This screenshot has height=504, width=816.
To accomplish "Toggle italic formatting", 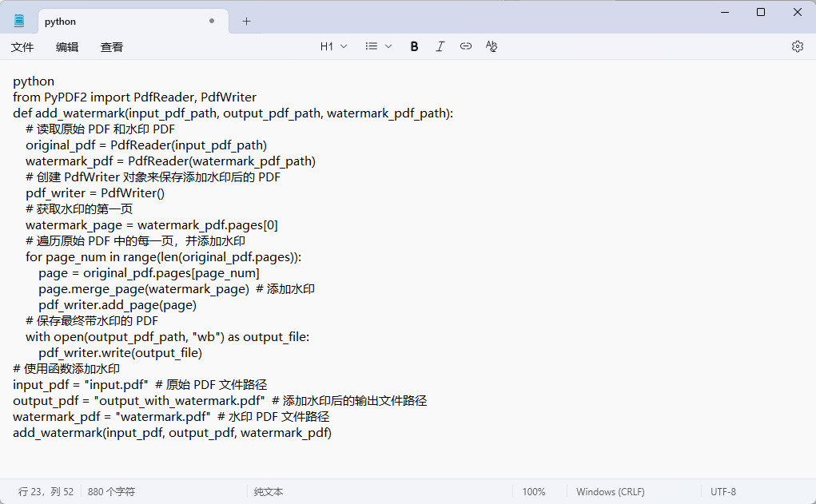I will [x=440, y=46].
